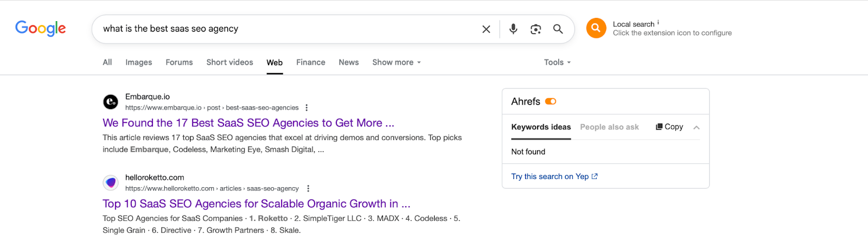
Task: Submit search with the magnifying glass icon
Action: point(558,29)
